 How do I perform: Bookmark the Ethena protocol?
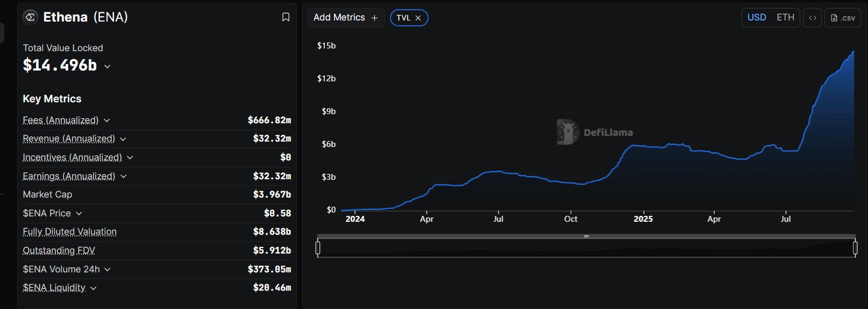[286, 17]
